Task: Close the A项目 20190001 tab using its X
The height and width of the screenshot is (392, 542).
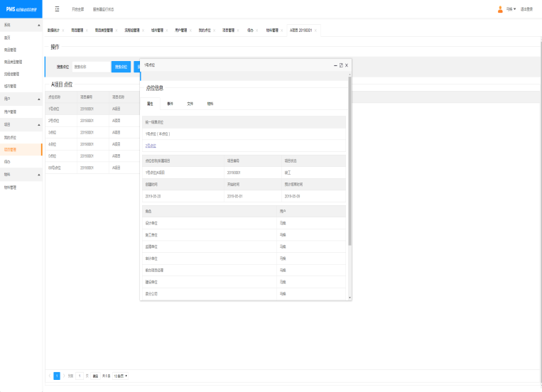Action: click(x=316, y=31)
